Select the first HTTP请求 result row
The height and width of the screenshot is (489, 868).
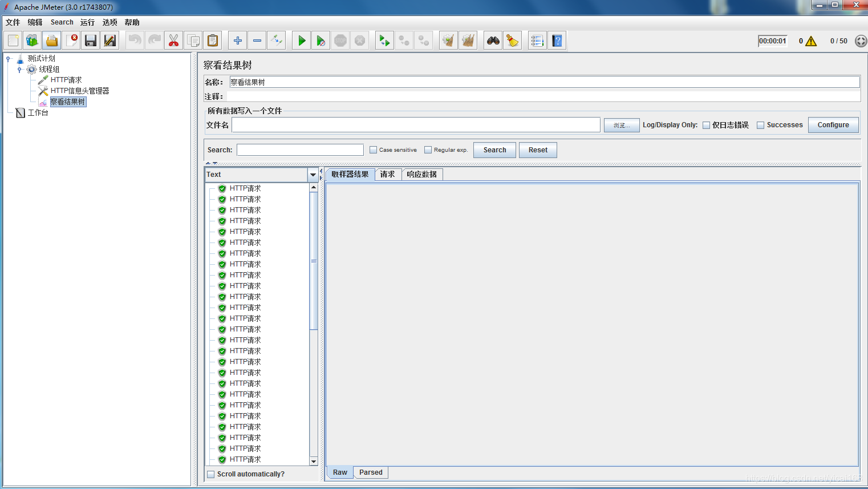(245, 188)
